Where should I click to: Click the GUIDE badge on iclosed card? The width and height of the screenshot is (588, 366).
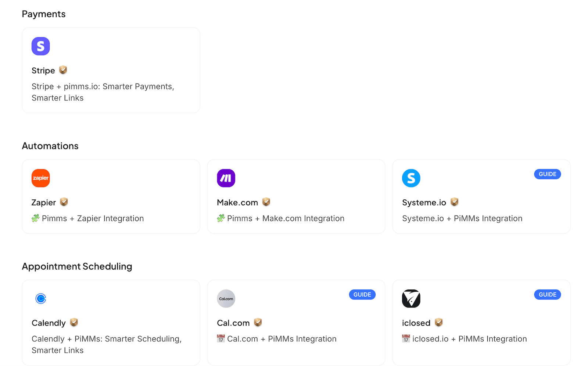(547, 295)
